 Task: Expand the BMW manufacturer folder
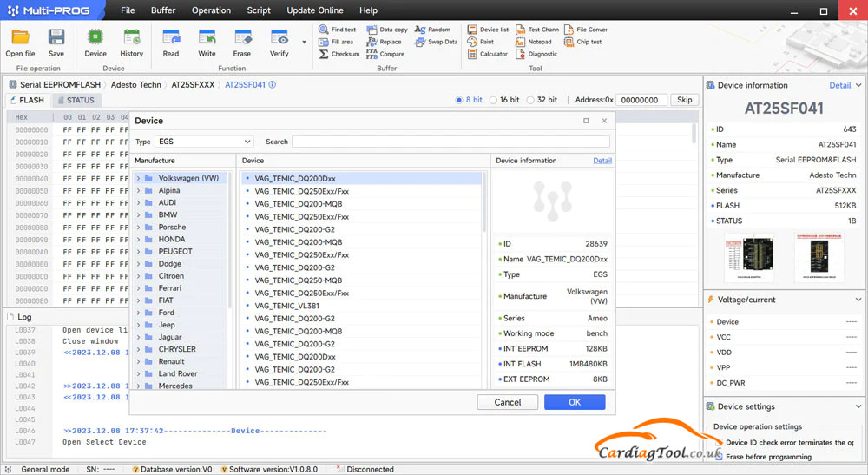click(138, 214)
